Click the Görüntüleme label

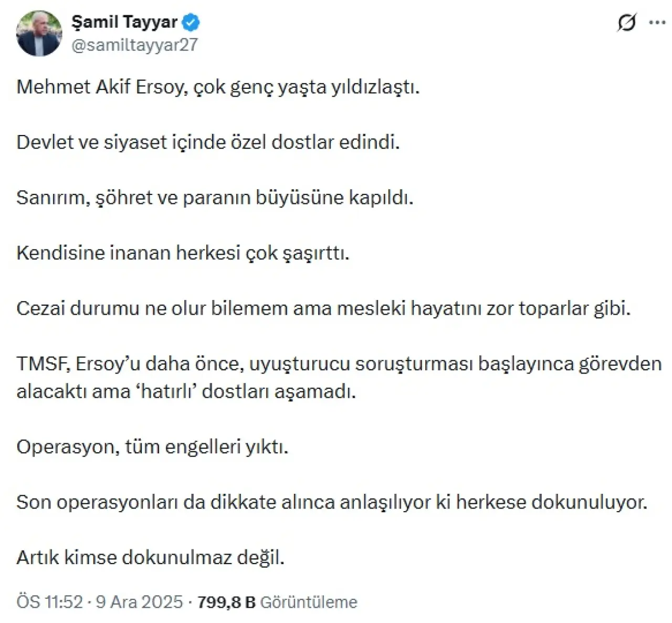coord(309,602)
